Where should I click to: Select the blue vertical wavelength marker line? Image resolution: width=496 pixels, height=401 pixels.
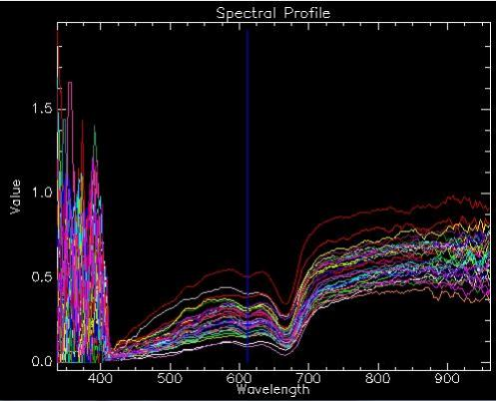coord(247,197)
